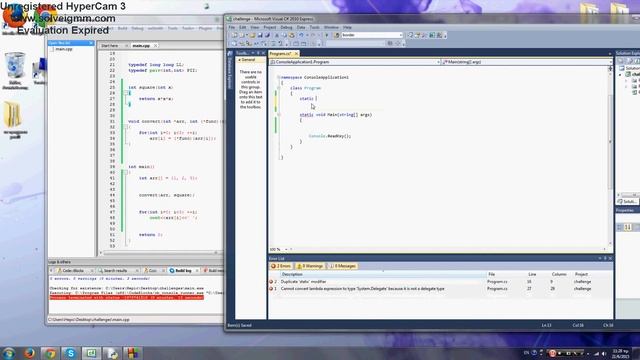Sort Error List by Line column
This screenshot has width=640, height=360.
532,274
